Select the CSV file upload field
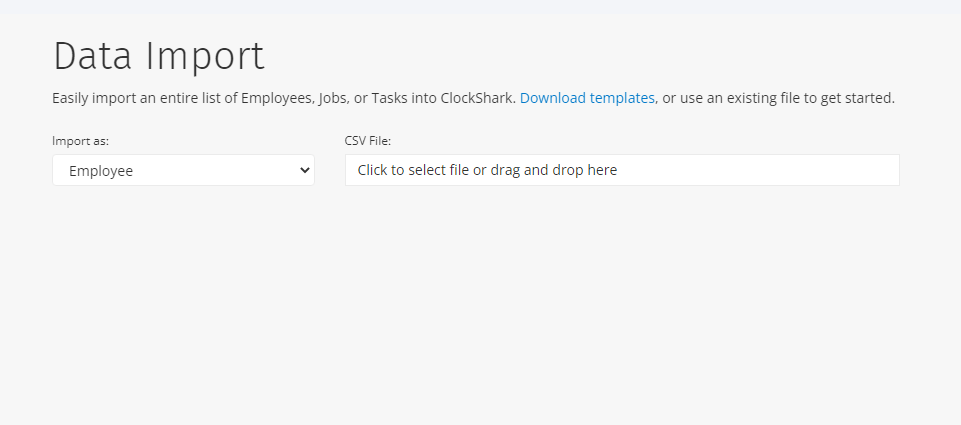This screenshot has height=425, width=961. [622, 170]
